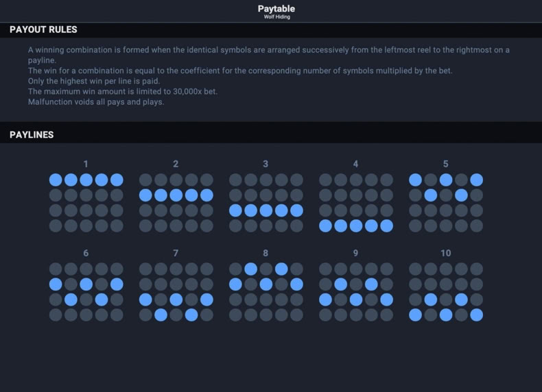Click the number 8 payline label

click(266, 253)
